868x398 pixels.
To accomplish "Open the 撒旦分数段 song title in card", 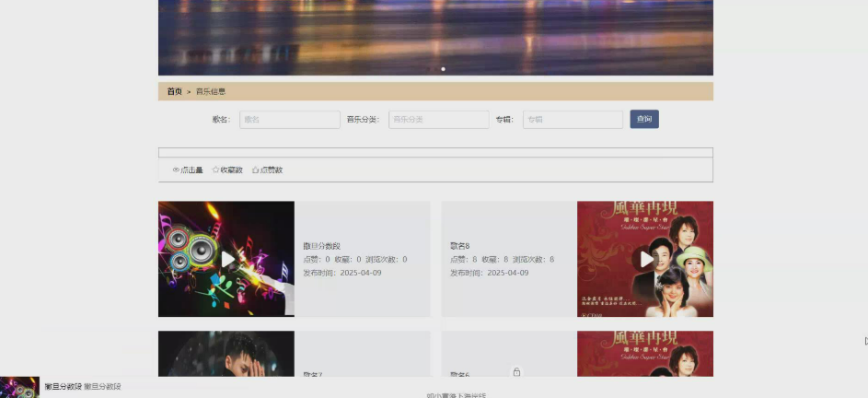I will 321,246.
